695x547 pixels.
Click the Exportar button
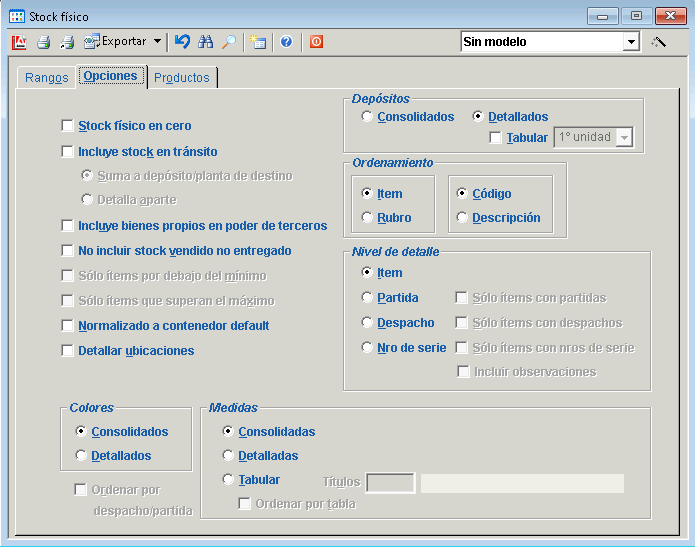(x=115, y=42)
